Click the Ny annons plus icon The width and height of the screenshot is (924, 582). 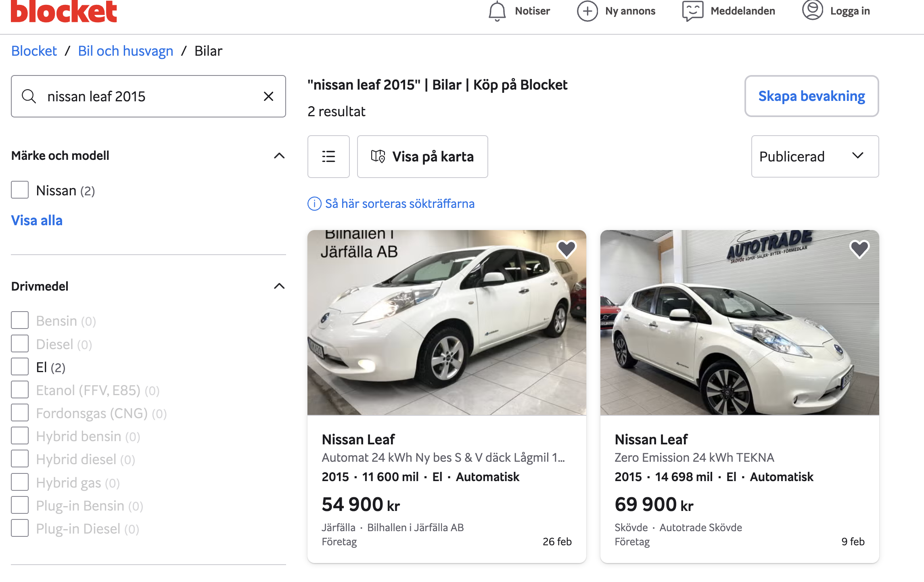587,11
